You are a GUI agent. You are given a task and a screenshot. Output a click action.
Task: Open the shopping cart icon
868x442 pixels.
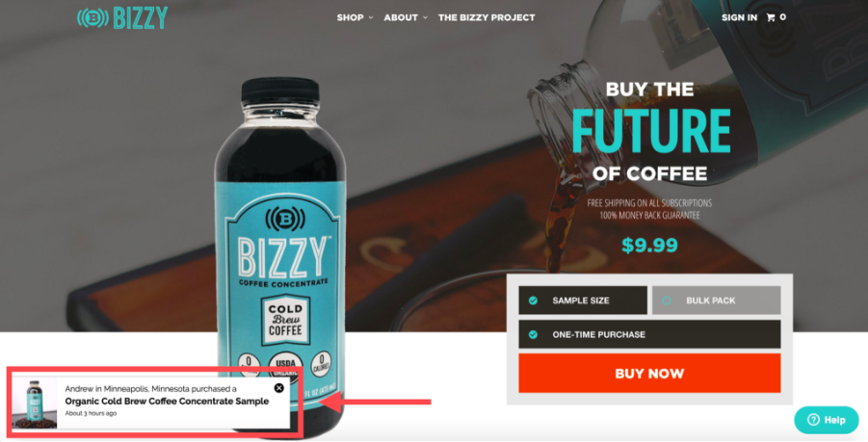click(770, 17)
